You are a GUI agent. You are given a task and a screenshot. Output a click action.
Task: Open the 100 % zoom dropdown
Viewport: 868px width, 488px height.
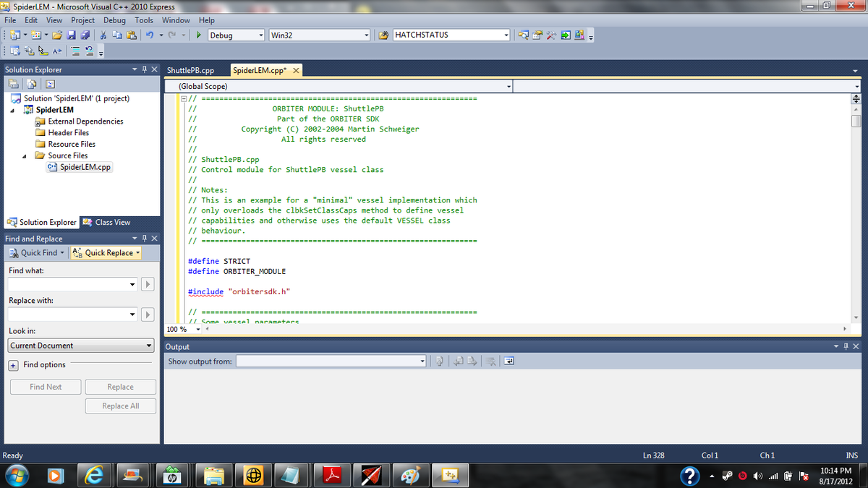tap(199, 330)
